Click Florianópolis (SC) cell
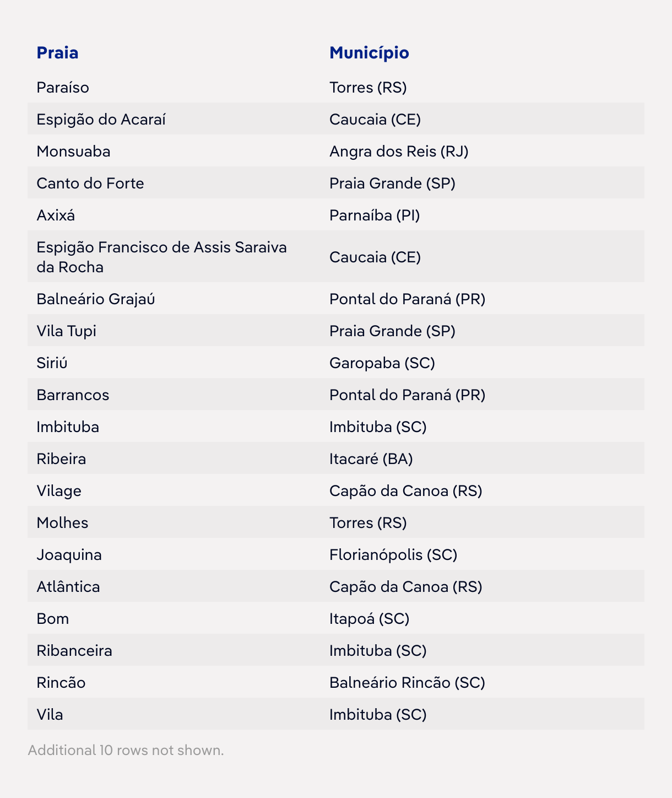The height and width of the screenshot is (798, 672). click(393, 555)
